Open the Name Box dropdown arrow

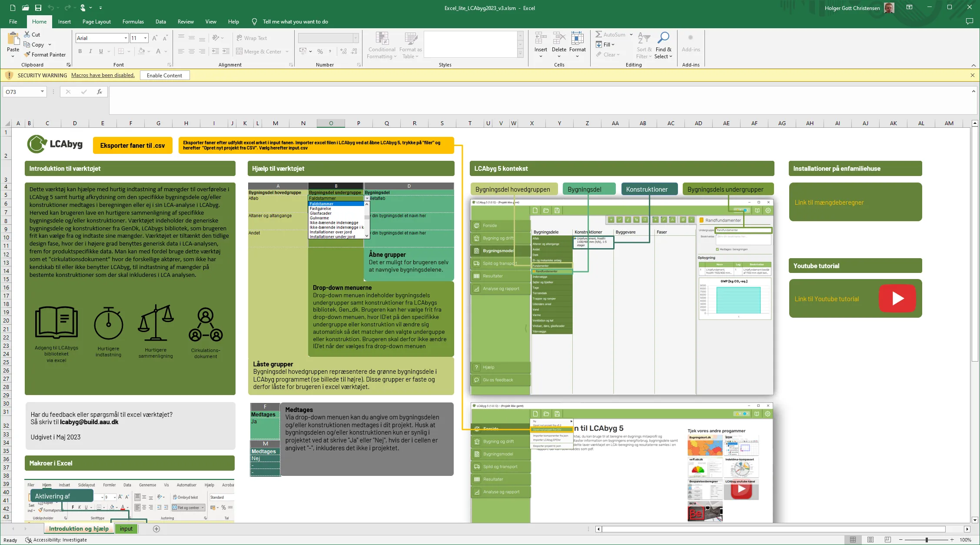(42, 92)
